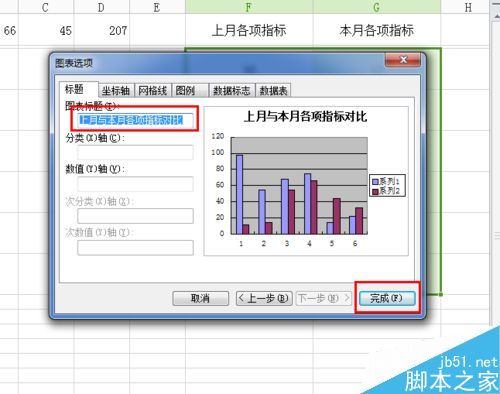Click 系列1 legend entry in preview
500x394 pixels.
pyautogui.click(x=386, y=181)
